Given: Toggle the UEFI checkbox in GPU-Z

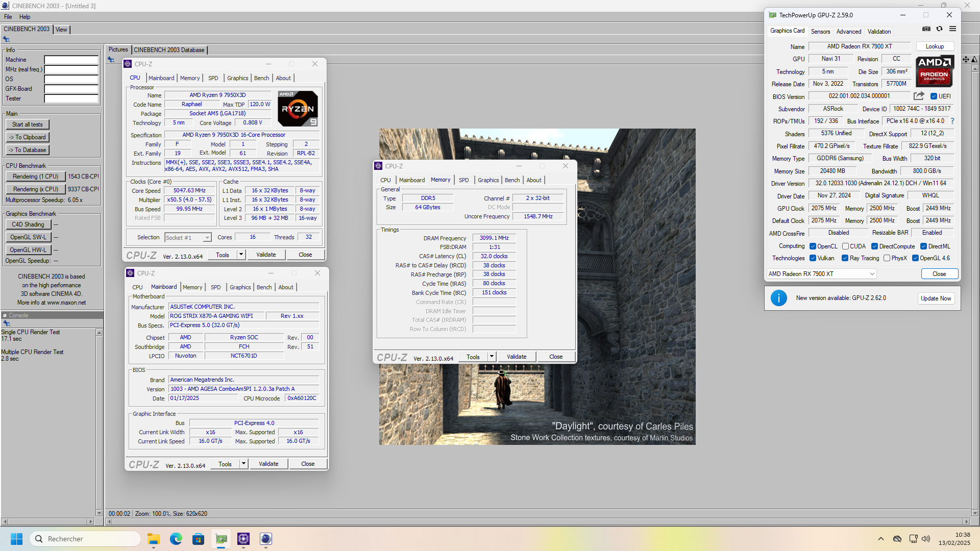Looking at the screenshot, I should pyautogui.click(x=934, y=96).
